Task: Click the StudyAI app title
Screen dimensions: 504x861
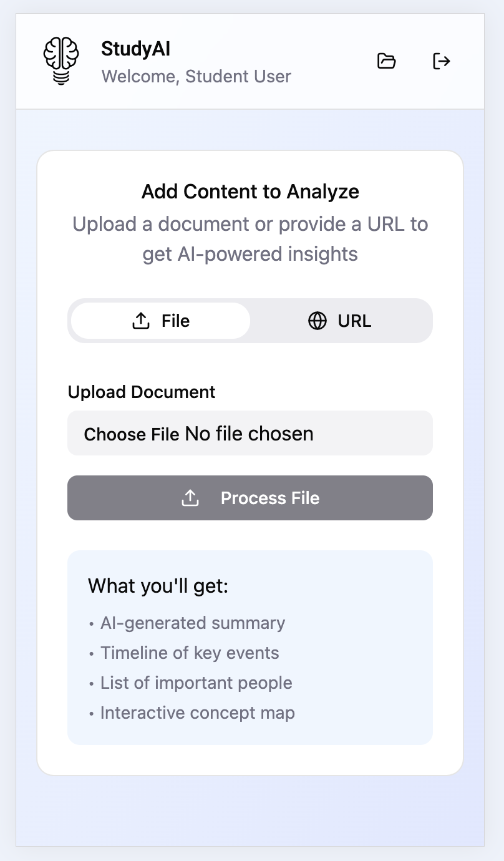Action: click(x=135, y=49)
